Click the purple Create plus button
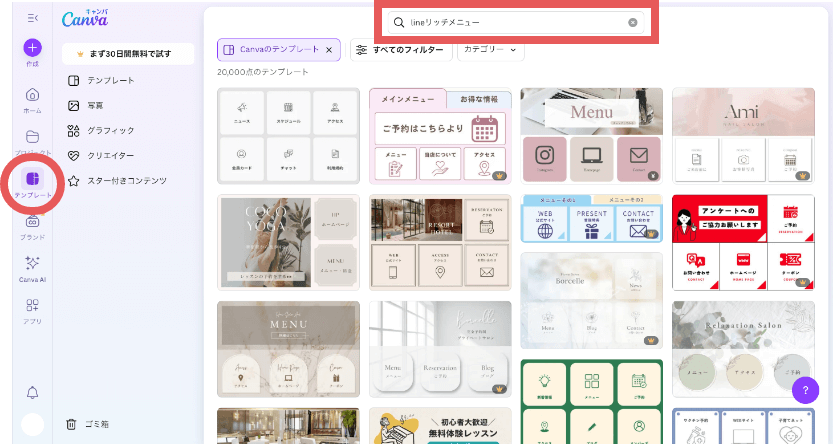833x444 pixels. (33, 48)
